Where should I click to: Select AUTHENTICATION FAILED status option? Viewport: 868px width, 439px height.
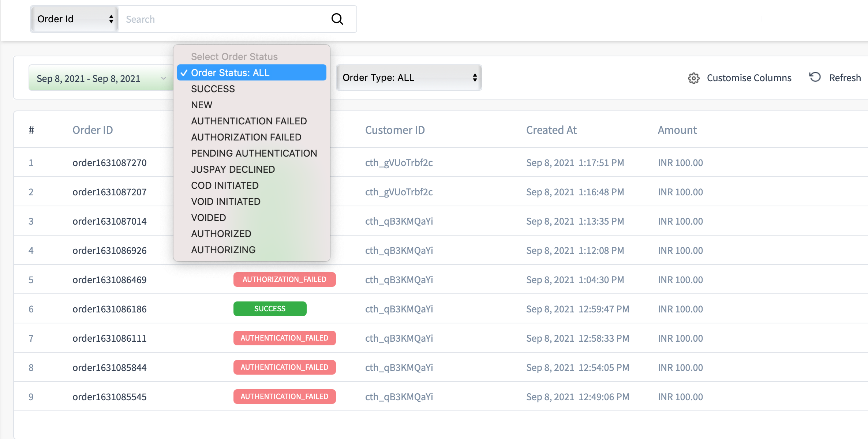pos(252,121)
